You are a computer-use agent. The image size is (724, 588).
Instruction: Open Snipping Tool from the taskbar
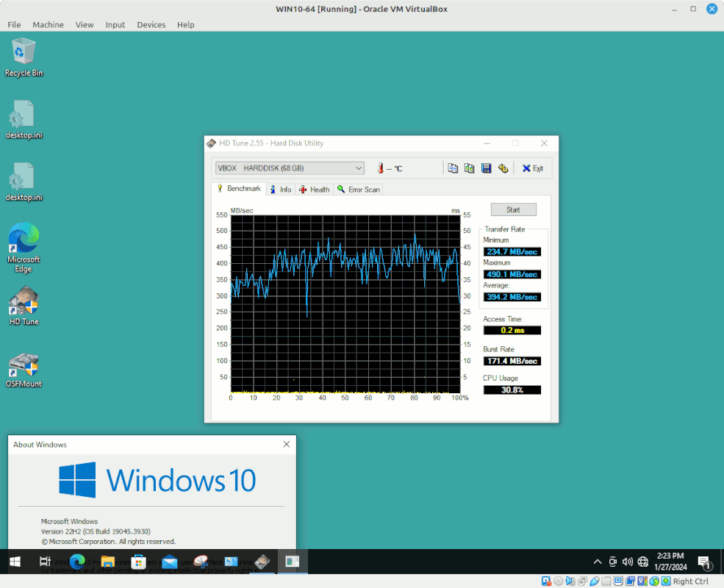click(x=201, y=562)
